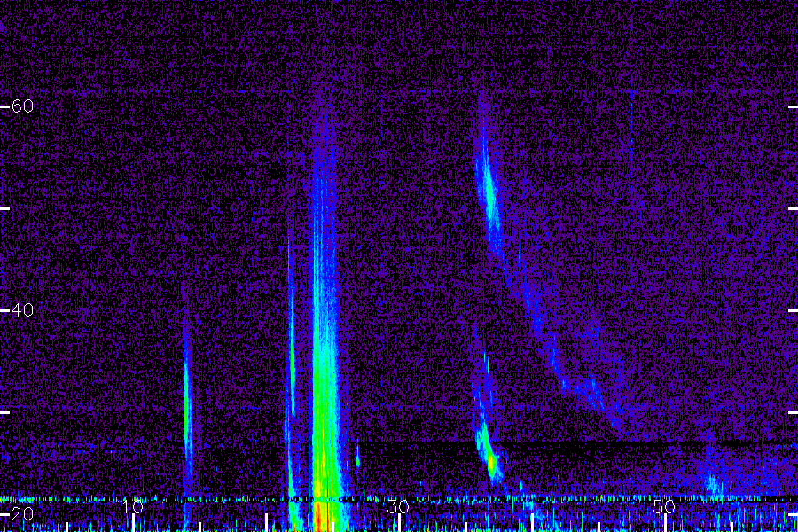Click the "50" label on the horizontal axis
The height and width of the screenshot is (532, 798).
pos(664,506)
